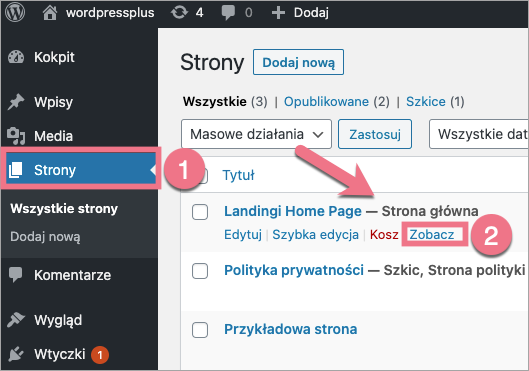529x371 pixels.
Task: Open the comments bubble icon in admin bar
Action: 228,13
